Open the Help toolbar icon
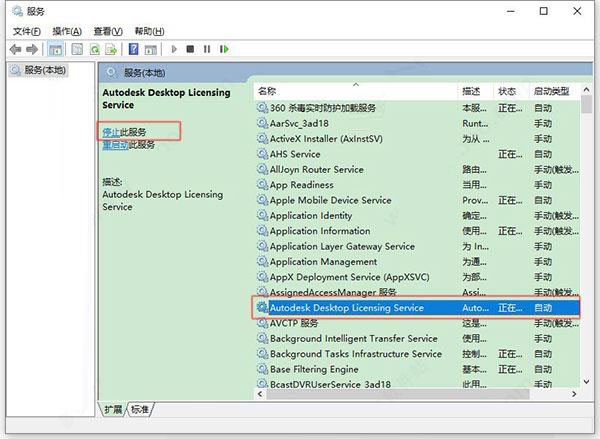Screen dimensions: 600x439 [132, 48]
